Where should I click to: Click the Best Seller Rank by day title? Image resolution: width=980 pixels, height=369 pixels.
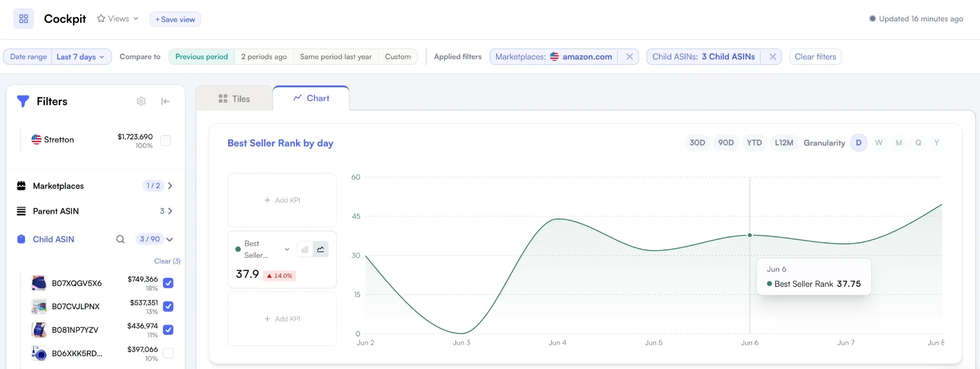[x=280, y=143]
